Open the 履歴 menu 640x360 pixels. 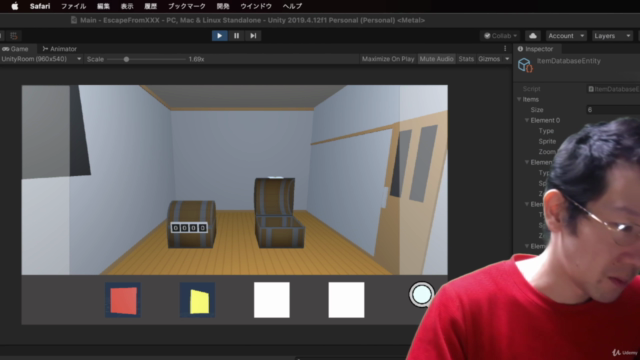(x=151, y=6)
